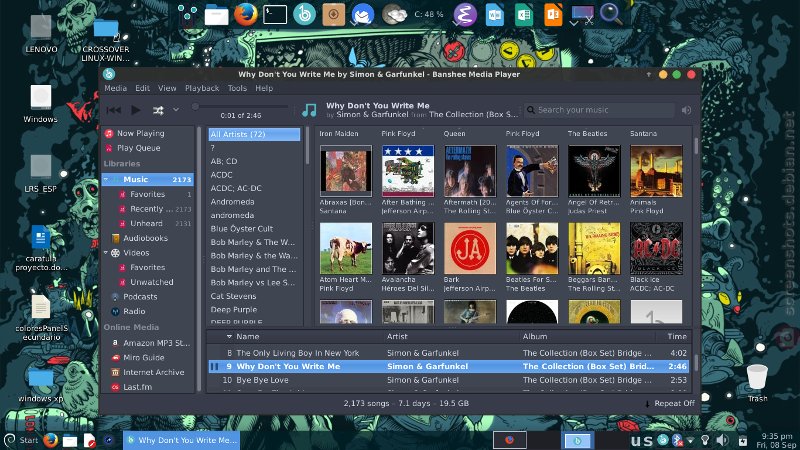Open the View menu
800x450 pixels.
pyautogui.click(x=167, y=88)
